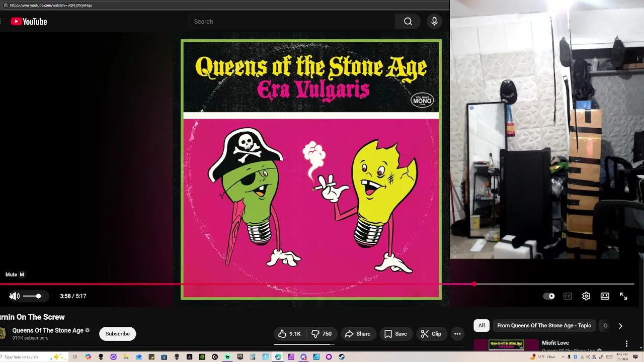
Task: Open options menu for Misfit Love video
Action: [626, 344]
